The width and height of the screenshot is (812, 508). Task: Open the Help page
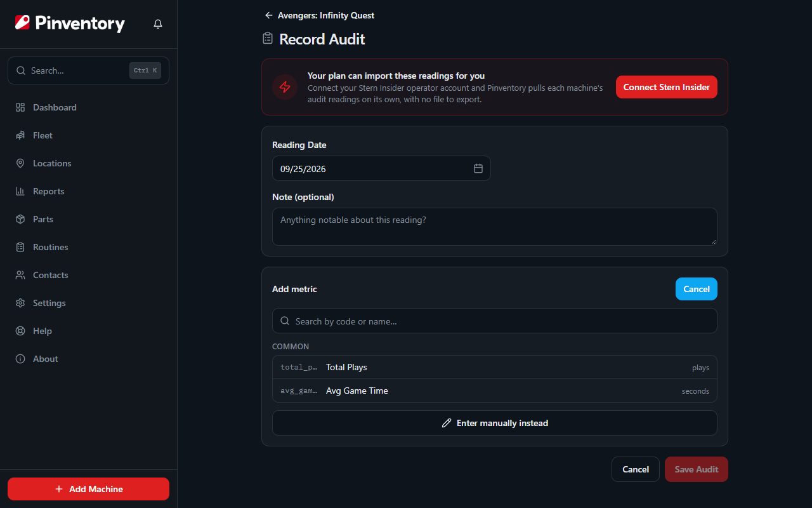click(89, 331)
